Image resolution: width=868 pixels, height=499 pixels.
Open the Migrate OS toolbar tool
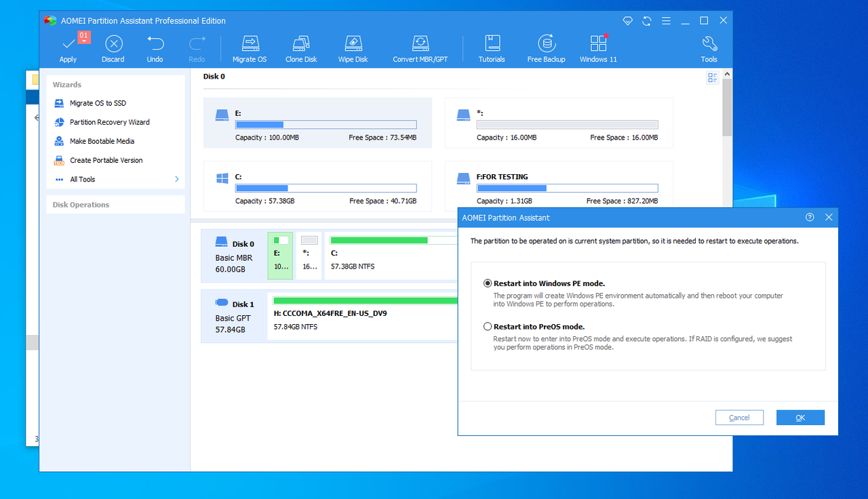[x=250, y=49]
